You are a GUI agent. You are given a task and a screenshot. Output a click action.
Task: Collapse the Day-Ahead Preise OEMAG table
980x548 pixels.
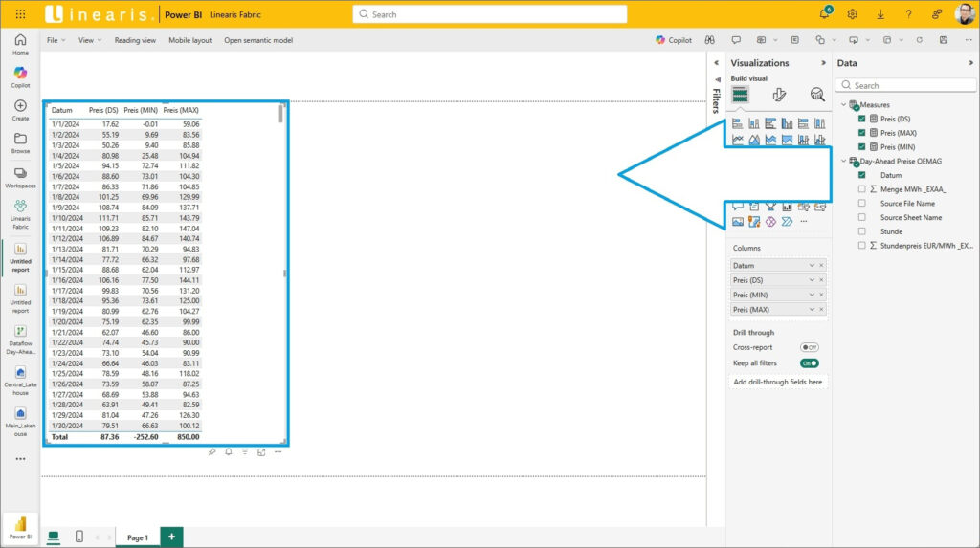pyautogui.click(x=843, y=162)
